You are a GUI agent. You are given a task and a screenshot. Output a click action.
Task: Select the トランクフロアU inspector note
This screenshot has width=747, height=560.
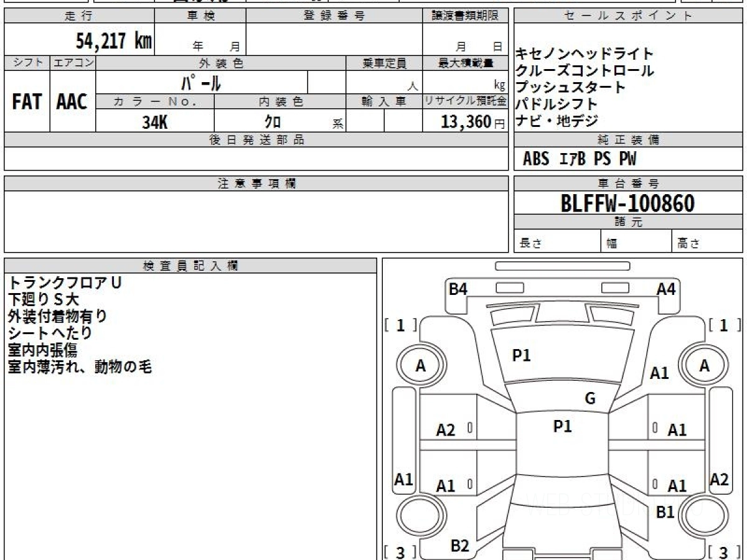point(65,282)
